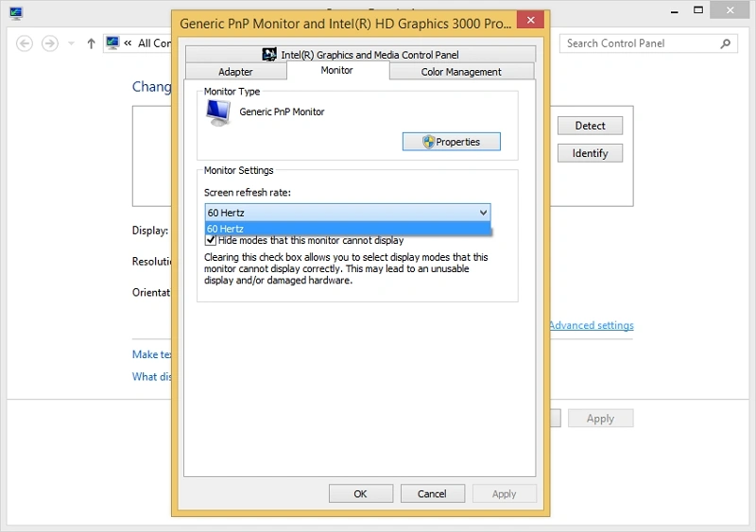Confirm the dialog with OK

pyautogui.click(x=361, y=494)
